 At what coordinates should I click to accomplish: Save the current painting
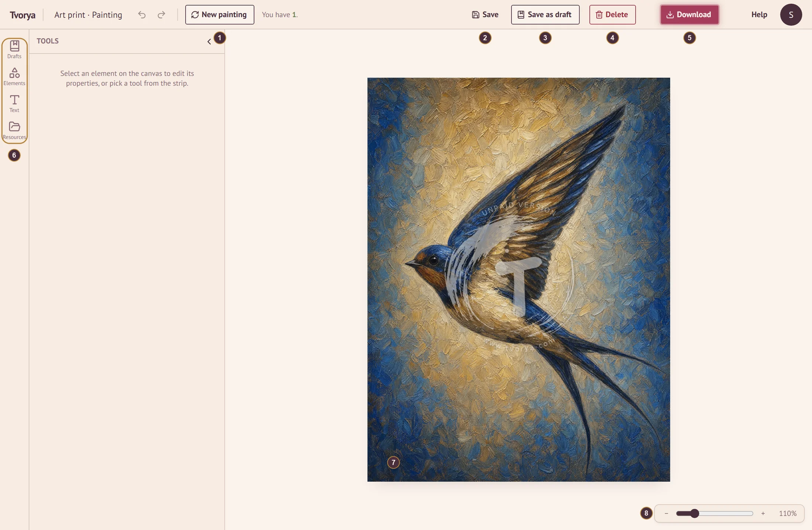485,15
